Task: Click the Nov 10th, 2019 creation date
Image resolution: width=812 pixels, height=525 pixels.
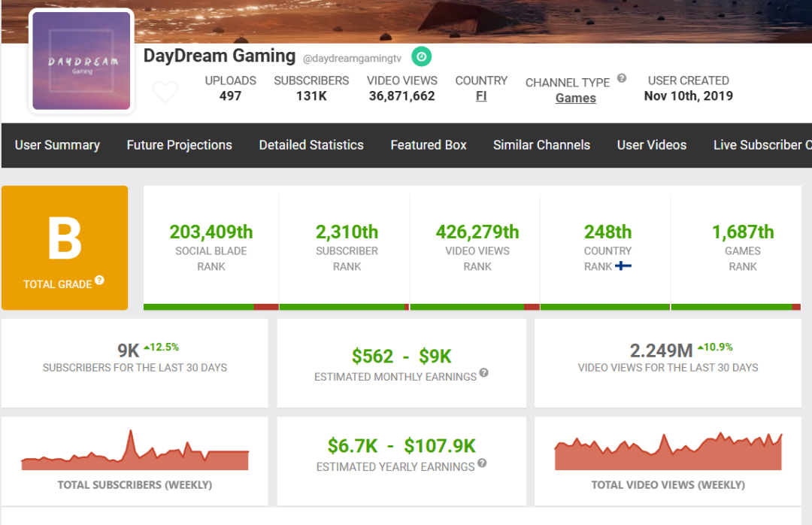Action: click(x=688, y=96)
